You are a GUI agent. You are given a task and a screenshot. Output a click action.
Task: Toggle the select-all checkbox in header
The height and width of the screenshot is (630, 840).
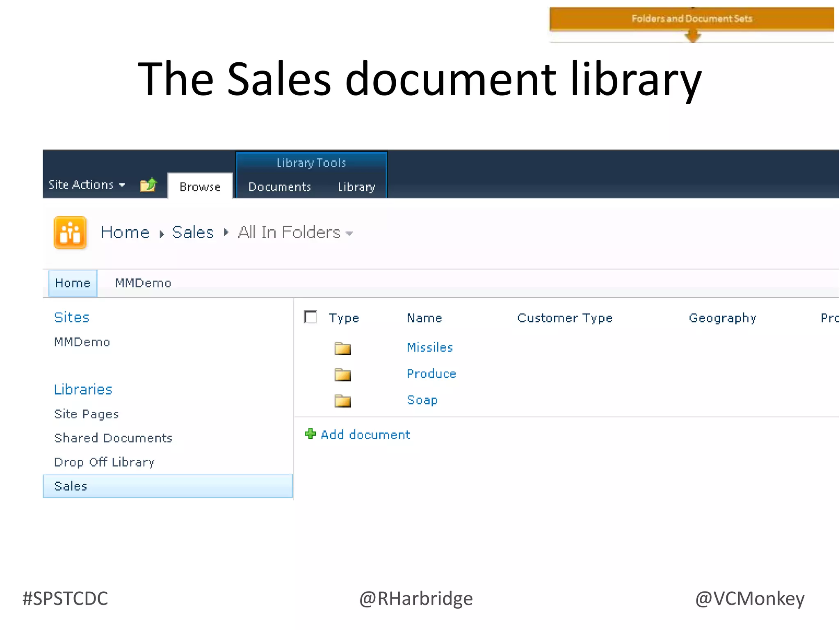pyautogui.click(x=310, y=317)
